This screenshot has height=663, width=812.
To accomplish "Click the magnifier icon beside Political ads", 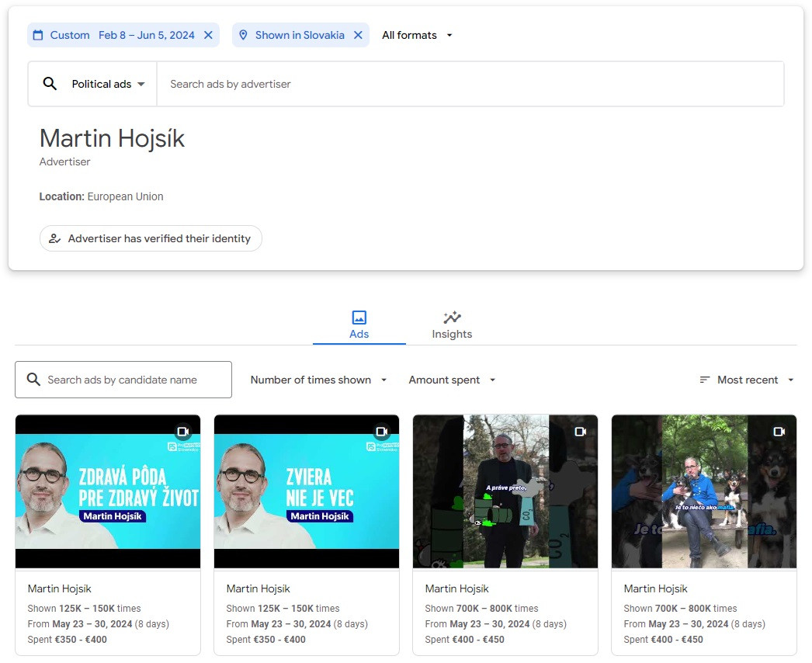I will click(50, 84).
